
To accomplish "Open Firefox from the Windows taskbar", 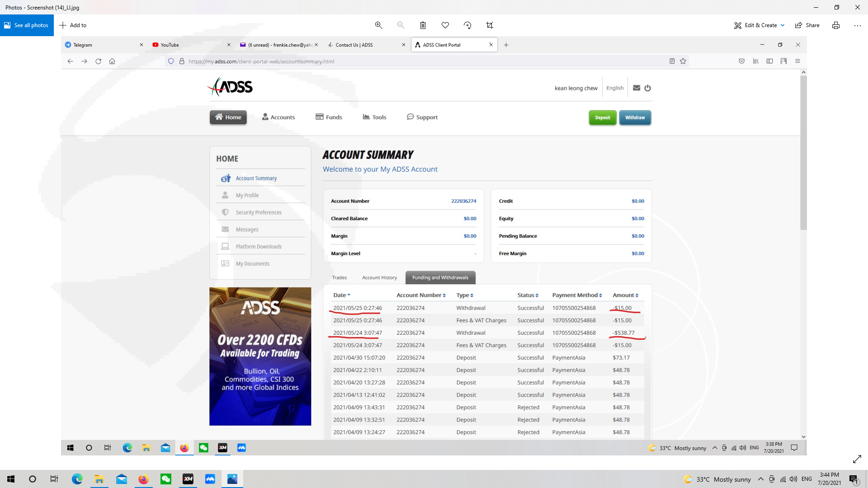I will (144, 479).
